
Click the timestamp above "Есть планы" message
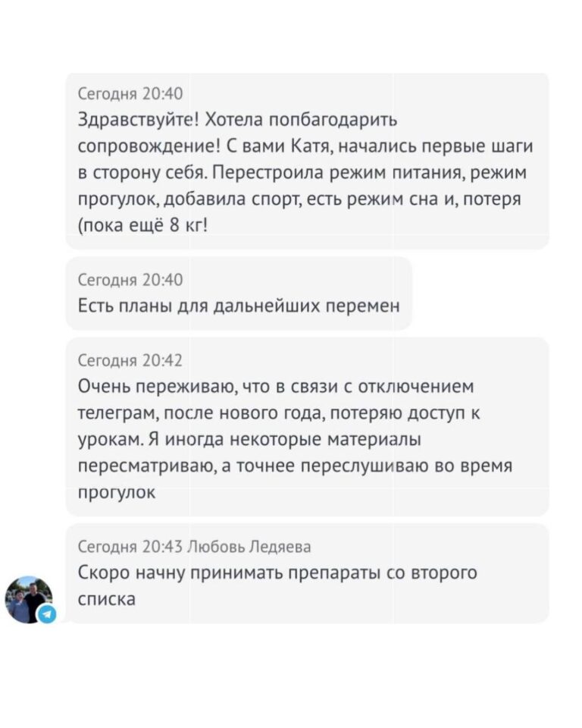click(x=131, y=279)
